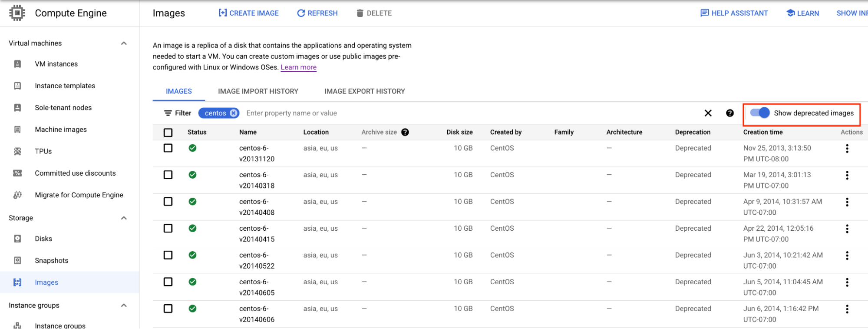Screen dimensions: 868x329
Task: Clear all filters with the X icon
Action: (x=708, y=113)
